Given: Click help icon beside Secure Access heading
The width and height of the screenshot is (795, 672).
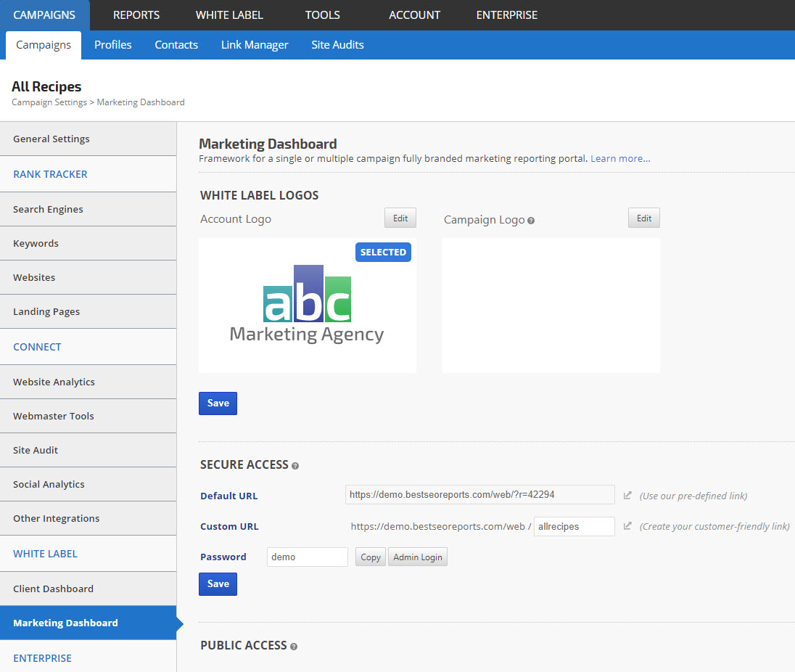Looking at the screenshot, I should (295, 466).
